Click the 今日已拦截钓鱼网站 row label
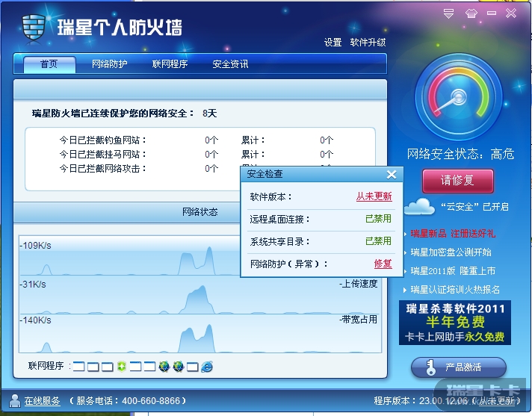 click(x=103, y=140)
